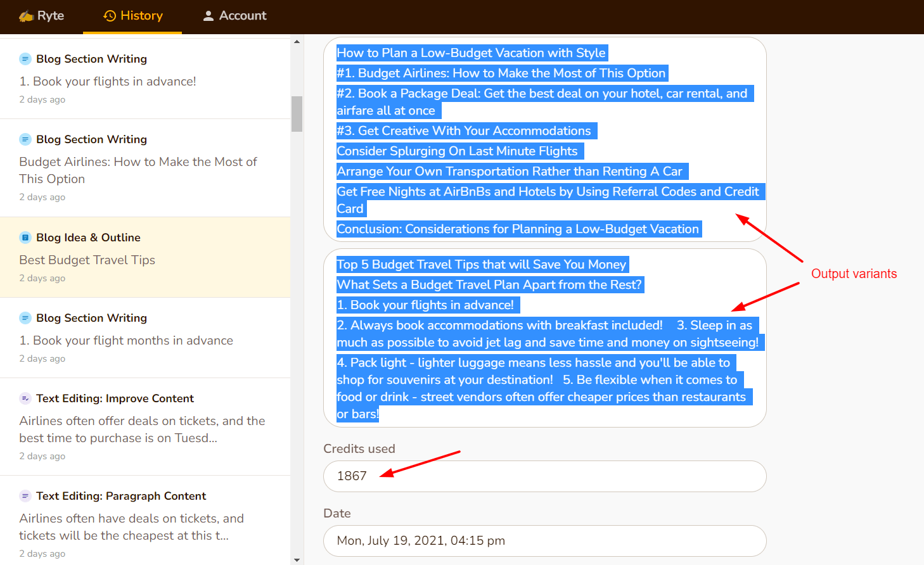The height and width of the screenshot is (565, 924).
Task: Switch to the Account tab
Action: point(234,16)
